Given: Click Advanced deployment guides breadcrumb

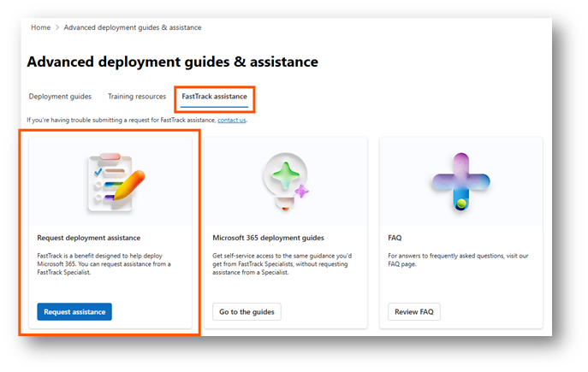Looking at the screenshot, I should tap(133, 27).
